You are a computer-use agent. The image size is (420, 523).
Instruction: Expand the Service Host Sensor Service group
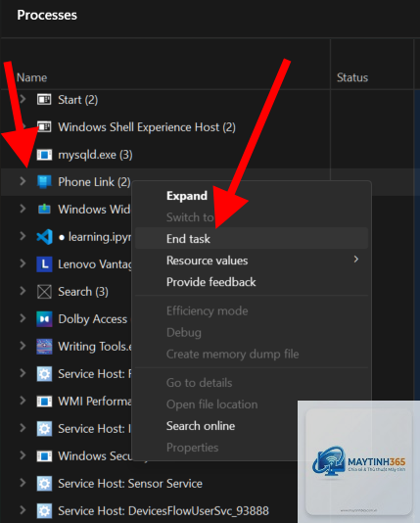[23, 482]
